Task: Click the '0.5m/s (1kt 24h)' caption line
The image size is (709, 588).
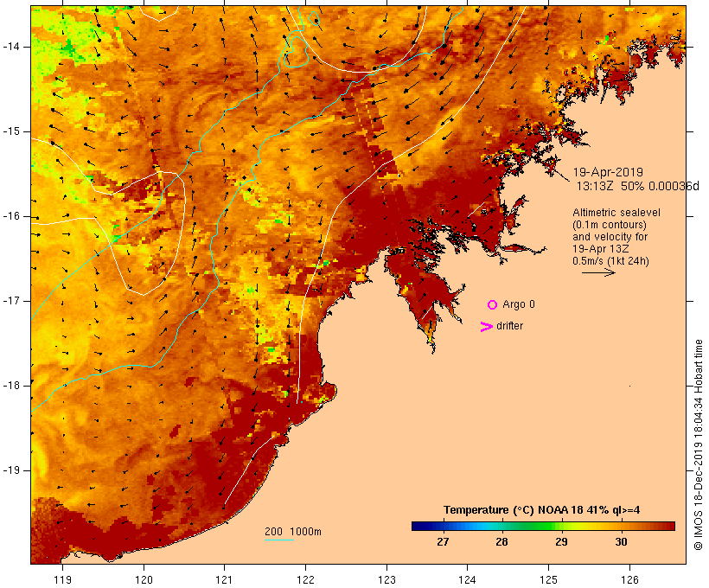Action: pos(610,261)
